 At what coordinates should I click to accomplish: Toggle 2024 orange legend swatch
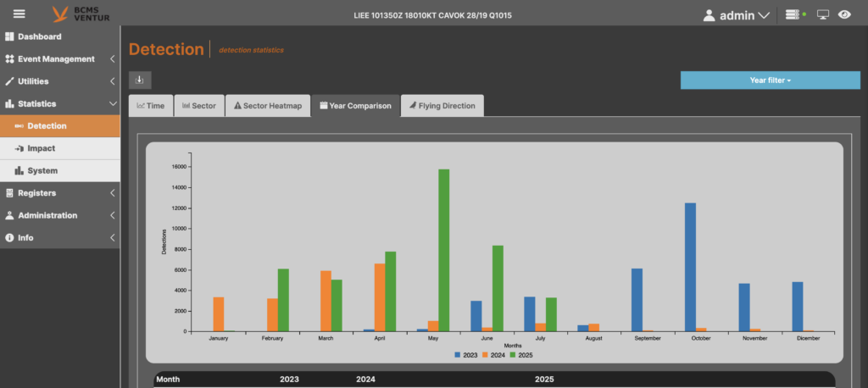(486, 355)
